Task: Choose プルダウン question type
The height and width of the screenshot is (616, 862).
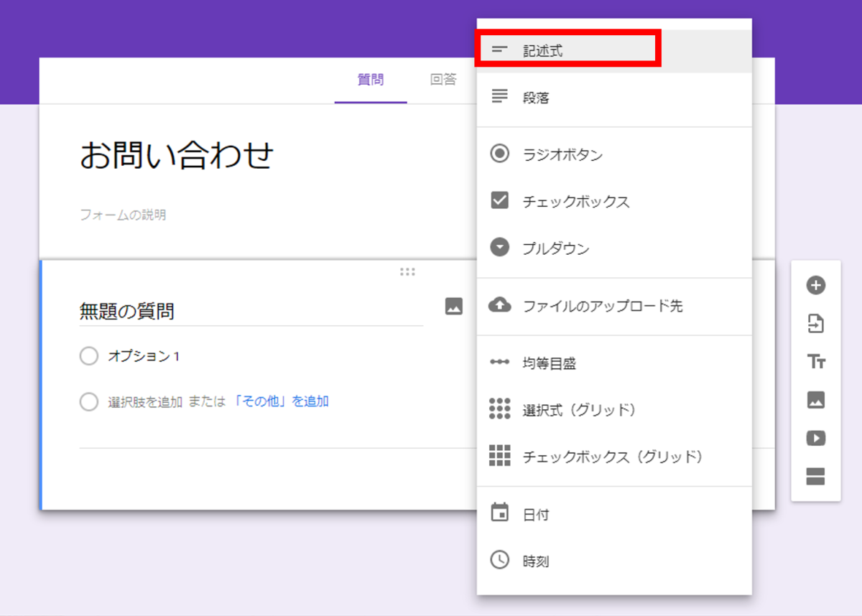Action: click(614, 248)
